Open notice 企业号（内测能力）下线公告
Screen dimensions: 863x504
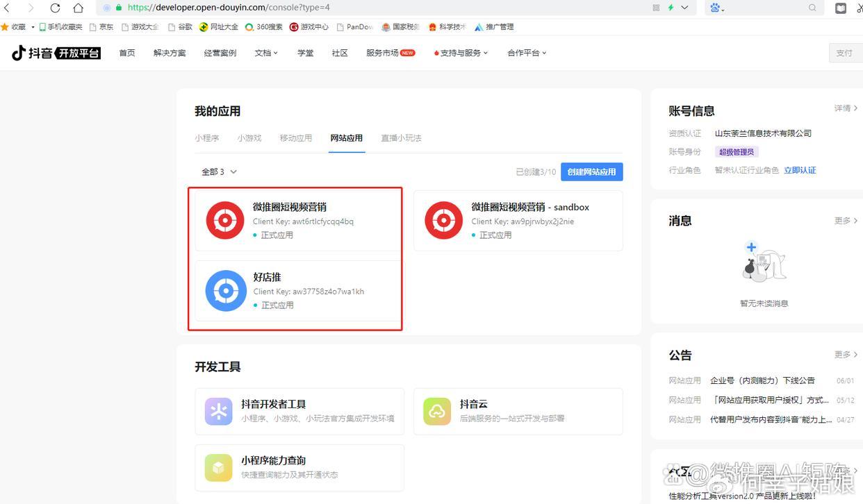click(762, 380)
